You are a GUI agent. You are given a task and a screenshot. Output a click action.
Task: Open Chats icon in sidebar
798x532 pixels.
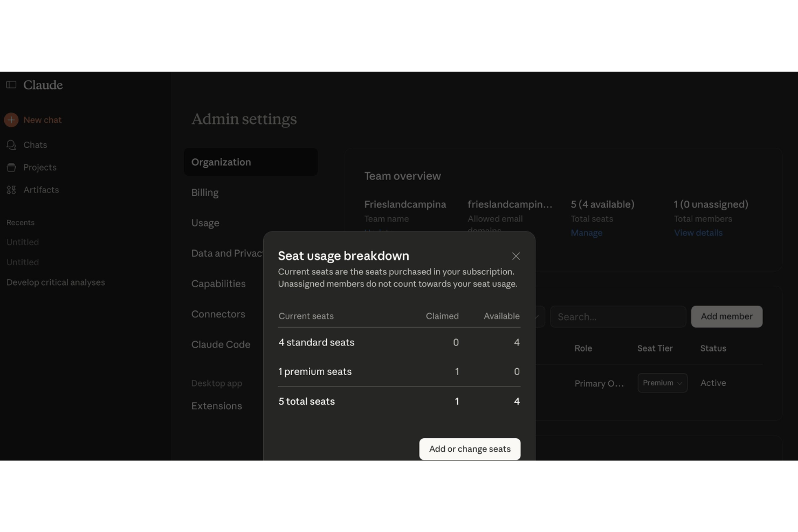(11, 145)
